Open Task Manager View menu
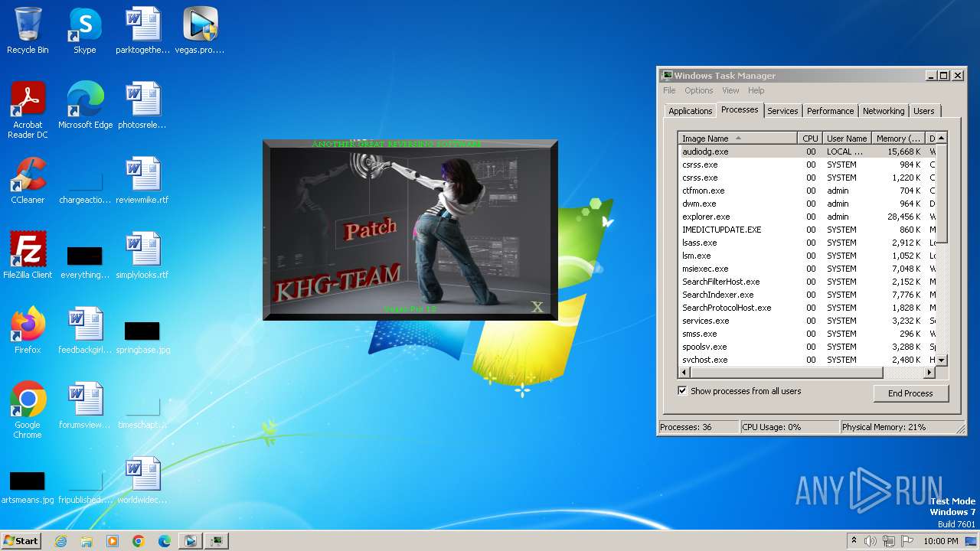 pyautogui.click(x=730, y=90)
